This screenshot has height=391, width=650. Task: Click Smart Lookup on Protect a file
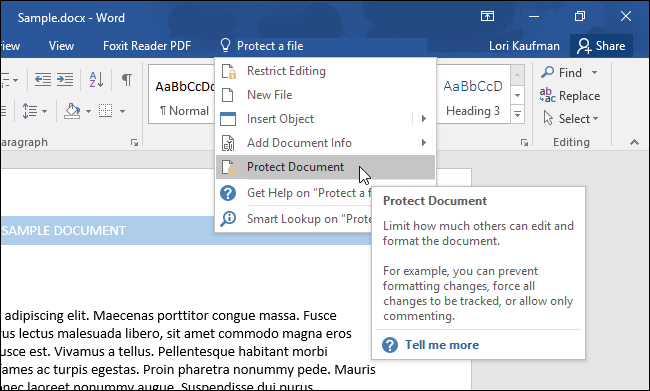pos(293,219)
